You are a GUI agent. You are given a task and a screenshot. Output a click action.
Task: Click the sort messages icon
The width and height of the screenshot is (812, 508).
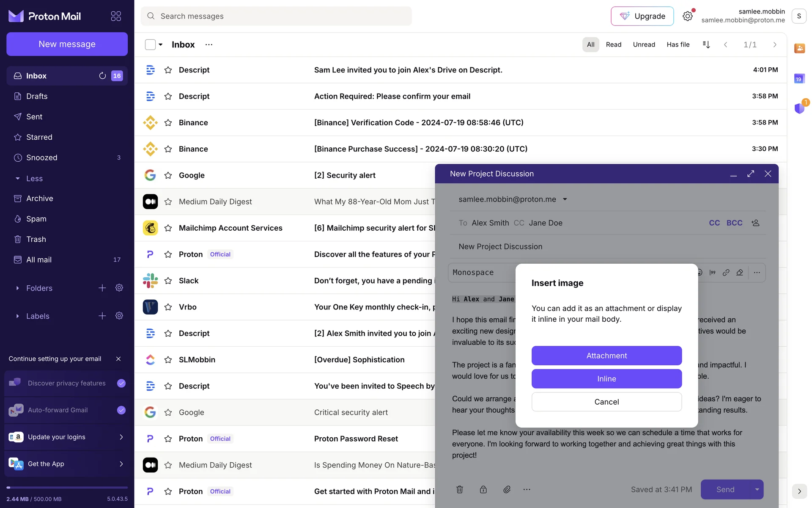coord(706,44)
